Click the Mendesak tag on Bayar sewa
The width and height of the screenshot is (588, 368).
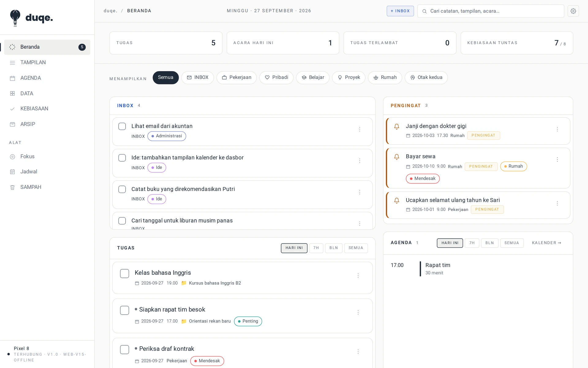pos(423,179)
